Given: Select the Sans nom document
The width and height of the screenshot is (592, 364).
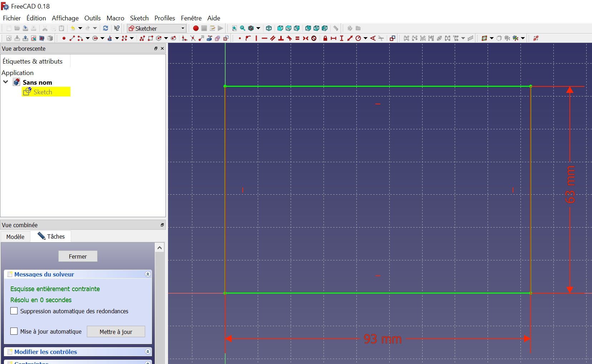Looking at the screenshot, I should coord(37,82).
